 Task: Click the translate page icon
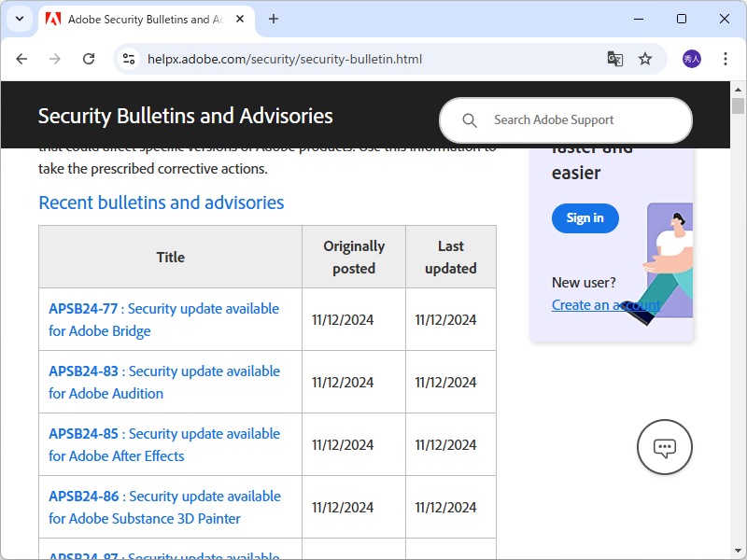pos(614,59)
